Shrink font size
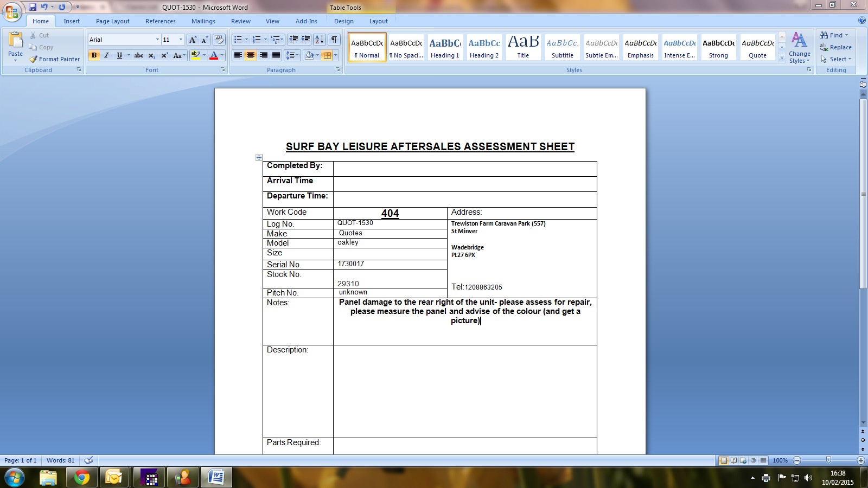 coord(205,40)
